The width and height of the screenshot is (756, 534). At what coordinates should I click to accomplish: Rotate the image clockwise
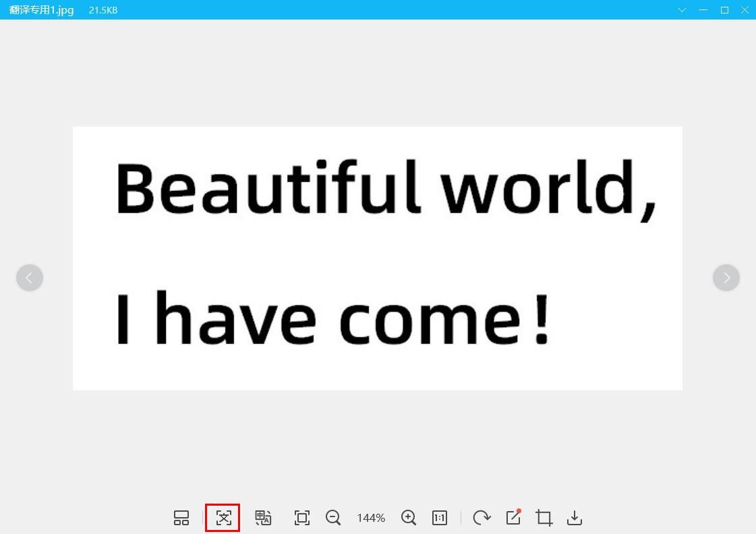pyautogui.click(x=482, y=518)
